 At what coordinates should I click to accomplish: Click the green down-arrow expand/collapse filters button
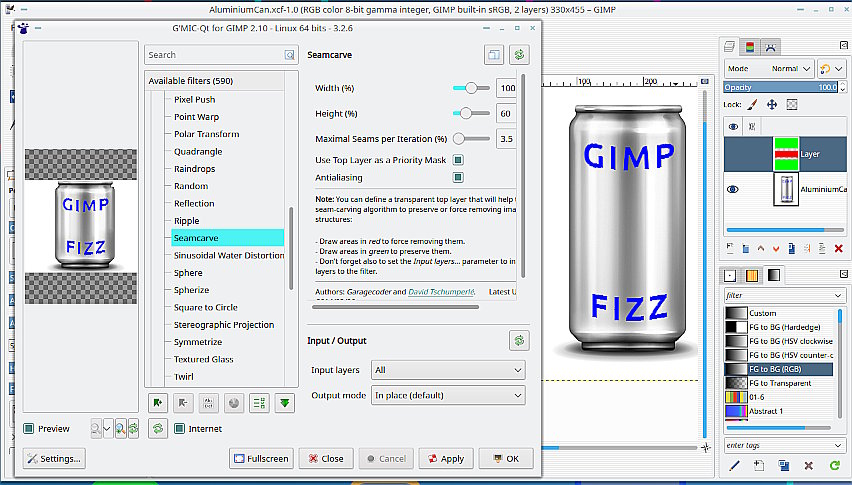(x=285, y=402)
